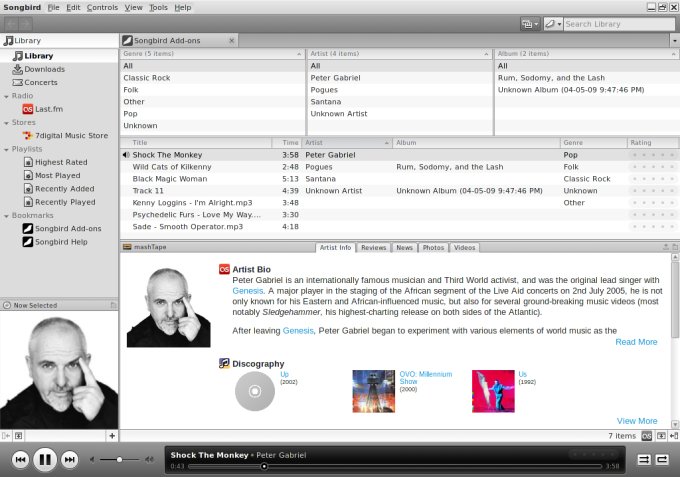The image size is (680, 477).
Task: Open Last.fm radio in sidebar
Action: click(x=50, y=108)
